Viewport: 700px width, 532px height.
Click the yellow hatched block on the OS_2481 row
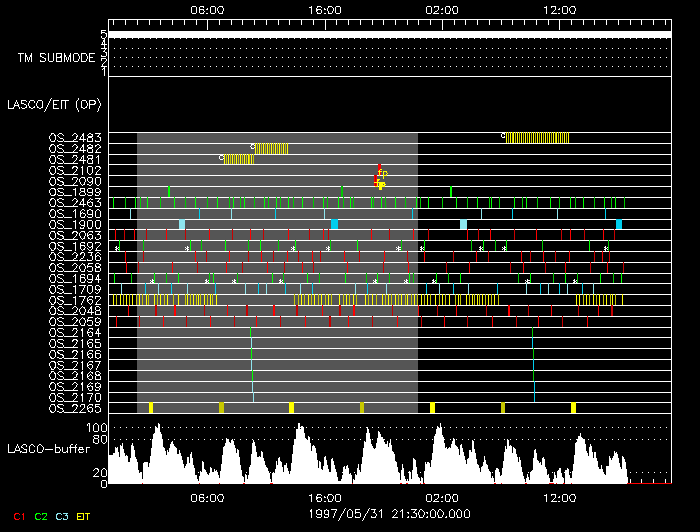(238, 159)
